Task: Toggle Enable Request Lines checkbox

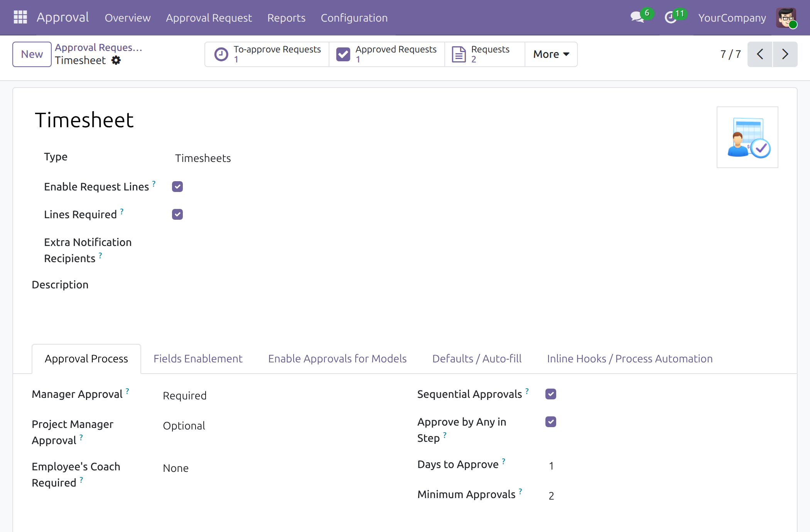Action: click(177, 187)
